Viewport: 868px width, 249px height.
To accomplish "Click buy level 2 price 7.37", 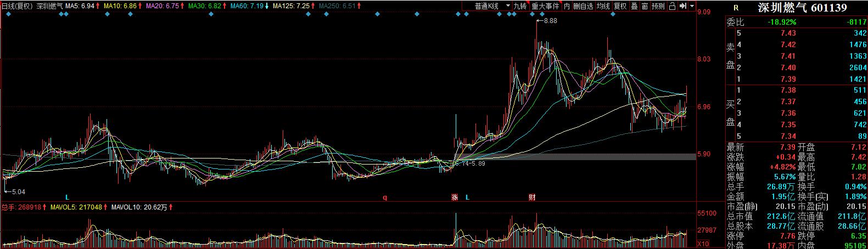I will 788,102.
